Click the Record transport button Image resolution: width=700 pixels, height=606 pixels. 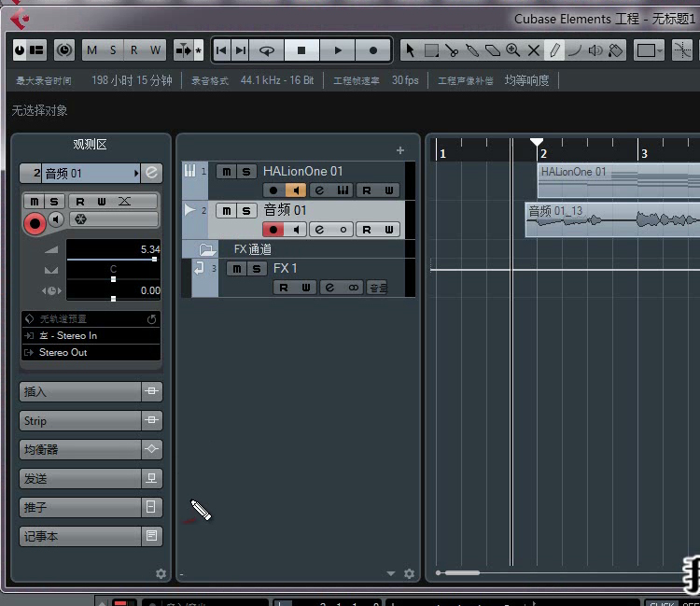coord(373,50)
